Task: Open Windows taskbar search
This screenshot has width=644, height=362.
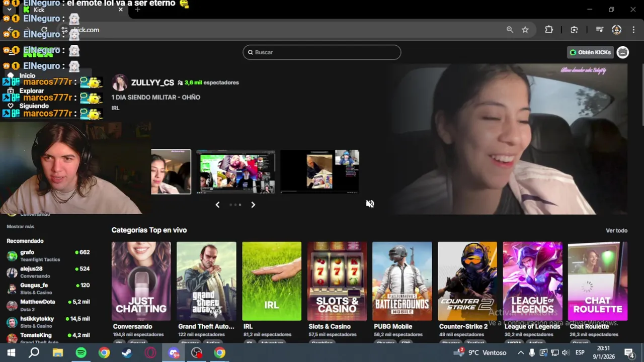Action: coord(34,353)
